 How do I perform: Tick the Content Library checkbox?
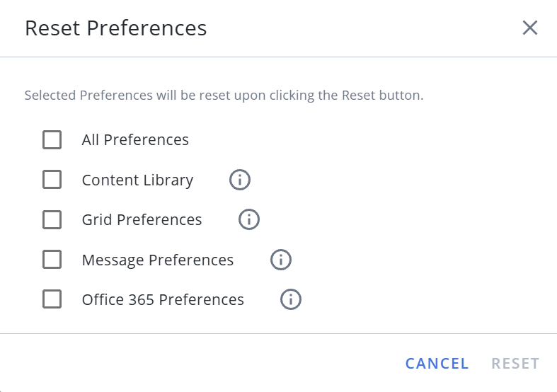(52, 180)
